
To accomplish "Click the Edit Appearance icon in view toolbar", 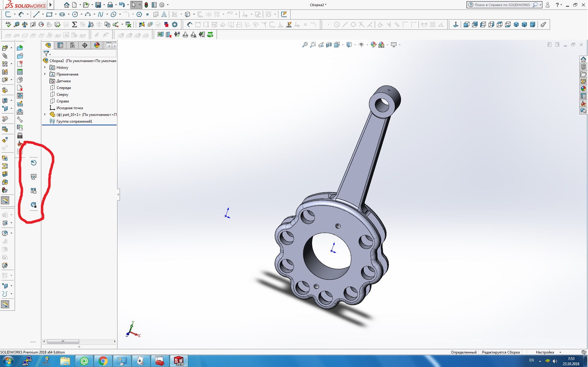I will pyautogui.click(x=373, y=45).
